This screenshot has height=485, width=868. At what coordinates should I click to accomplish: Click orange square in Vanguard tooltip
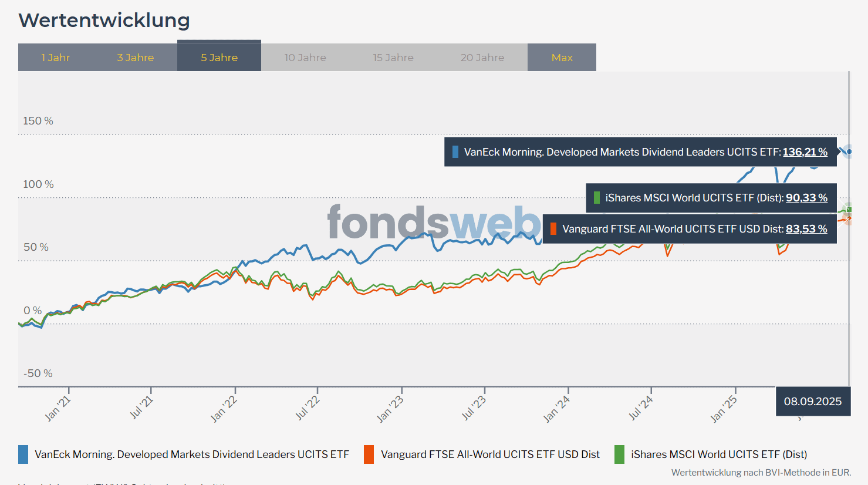tap(553, 229)
